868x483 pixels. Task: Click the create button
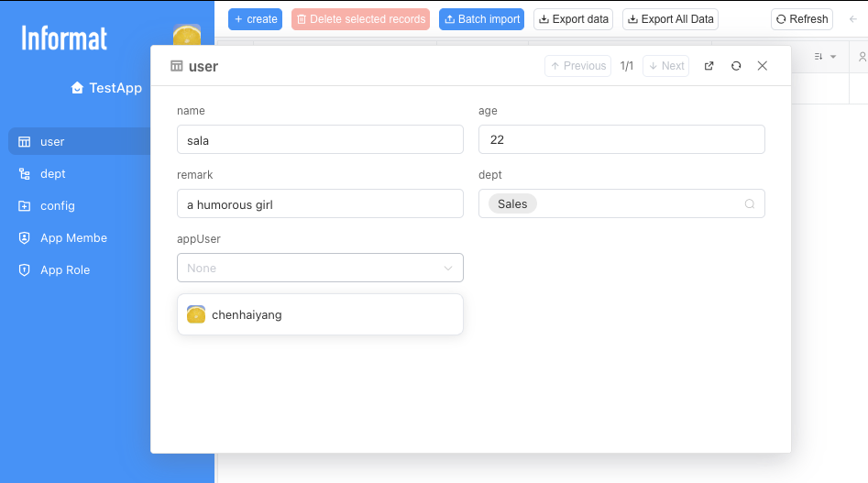pyautogui.click(x=255, y=19)
